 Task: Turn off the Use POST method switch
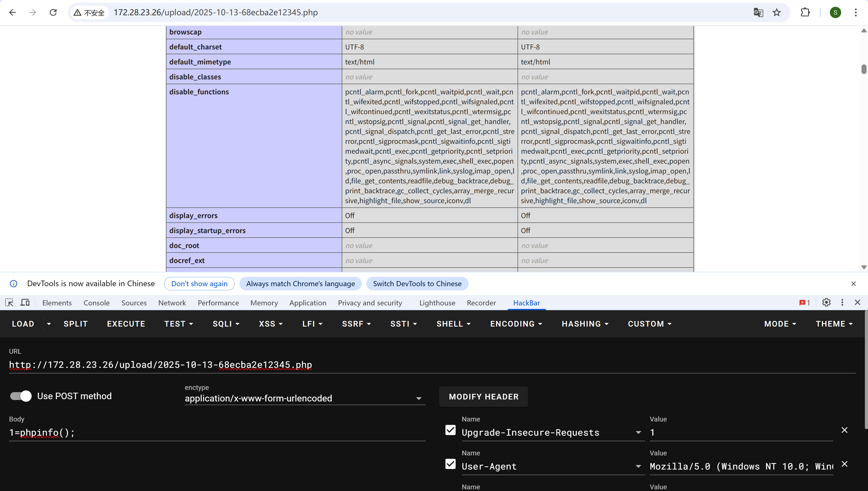[21, 396]
